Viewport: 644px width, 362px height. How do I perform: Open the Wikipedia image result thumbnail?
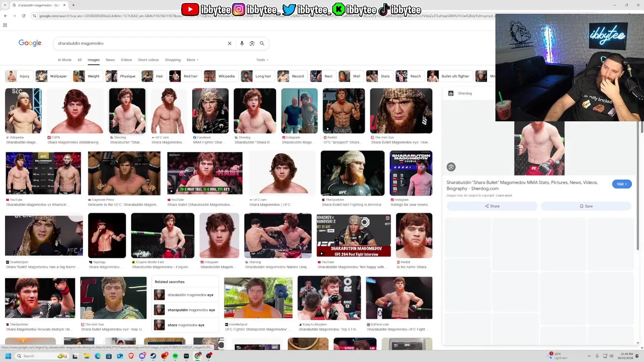[x=23, y=111]
